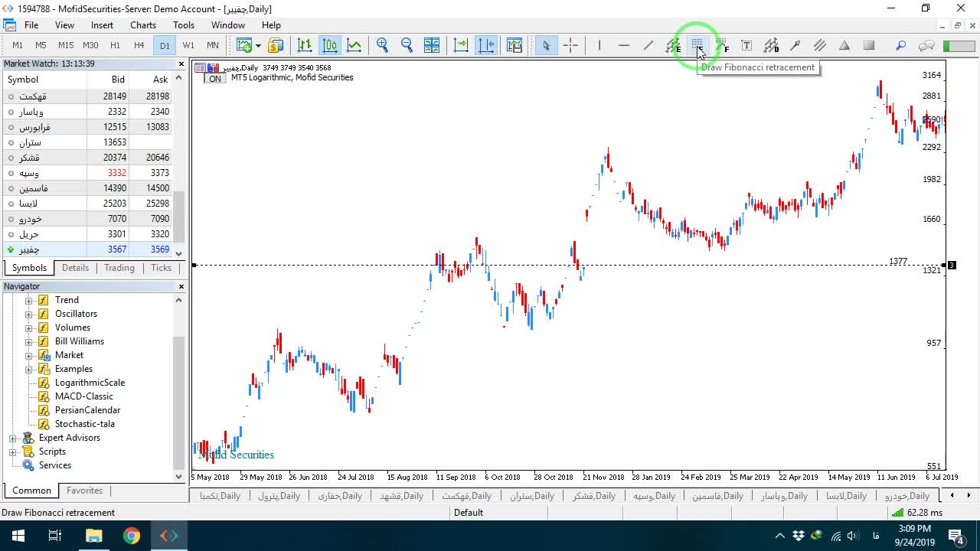980x551 pixels.
Task: Switch to line chart display
Action: [354, 45]
